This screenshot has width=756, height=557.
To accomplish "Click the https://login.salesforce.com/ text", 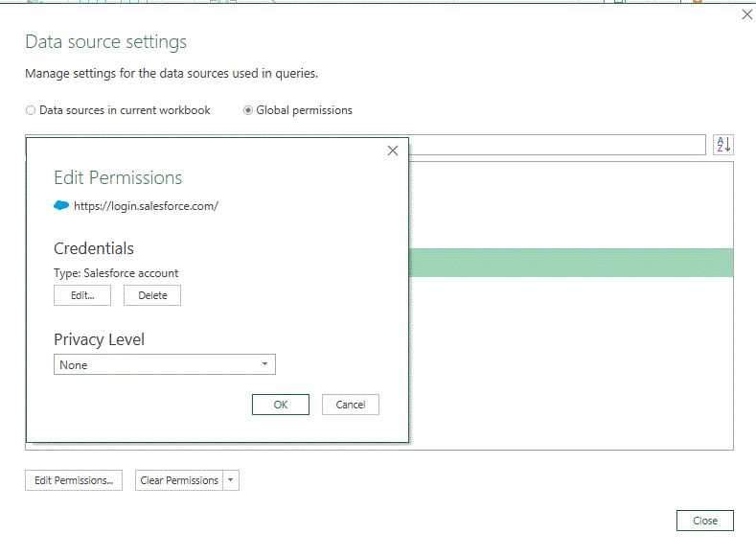I will click(146, 206).
